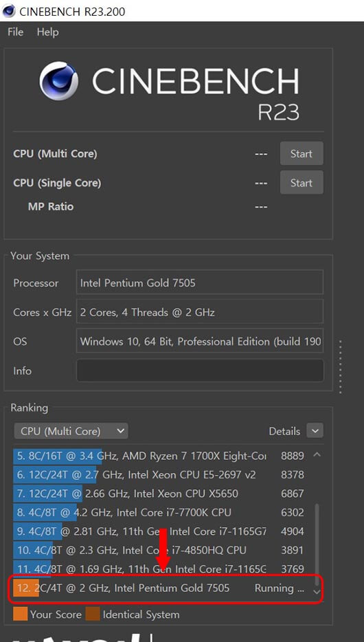
Task: Click the empty Info input field
Action: 200,370
